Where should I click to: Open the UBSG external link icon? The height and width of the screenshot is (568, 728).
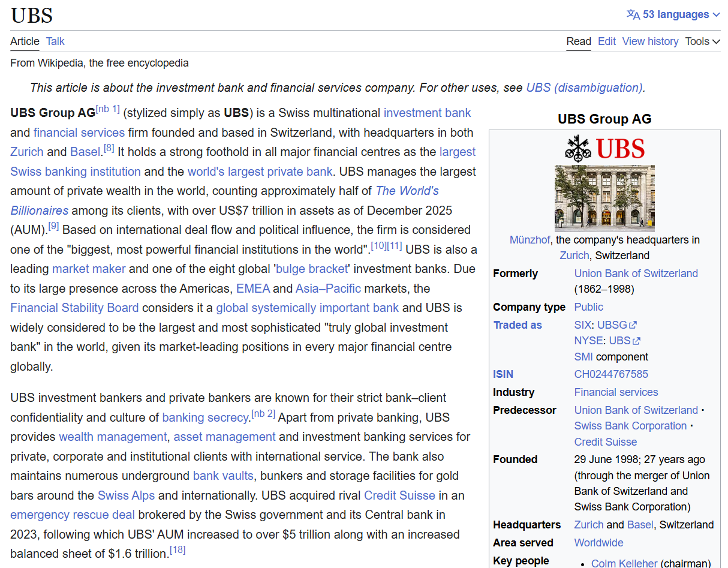click(633, 325)
